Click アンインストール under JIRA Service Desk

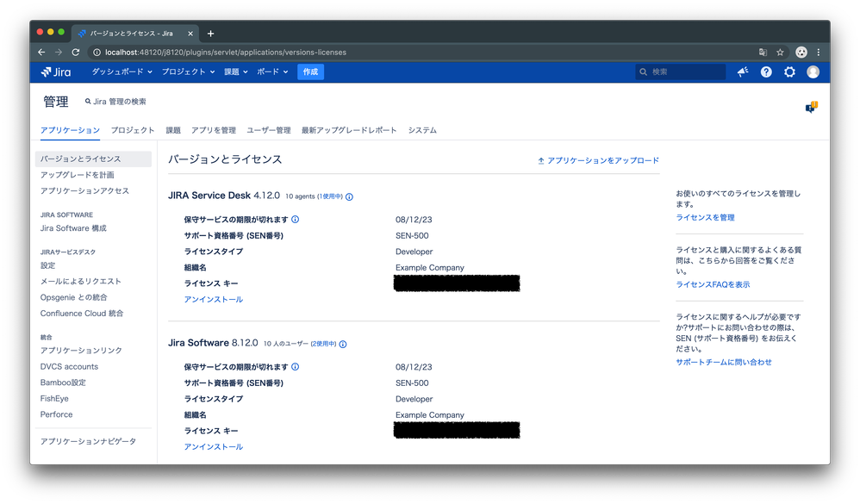pos(214,300)
